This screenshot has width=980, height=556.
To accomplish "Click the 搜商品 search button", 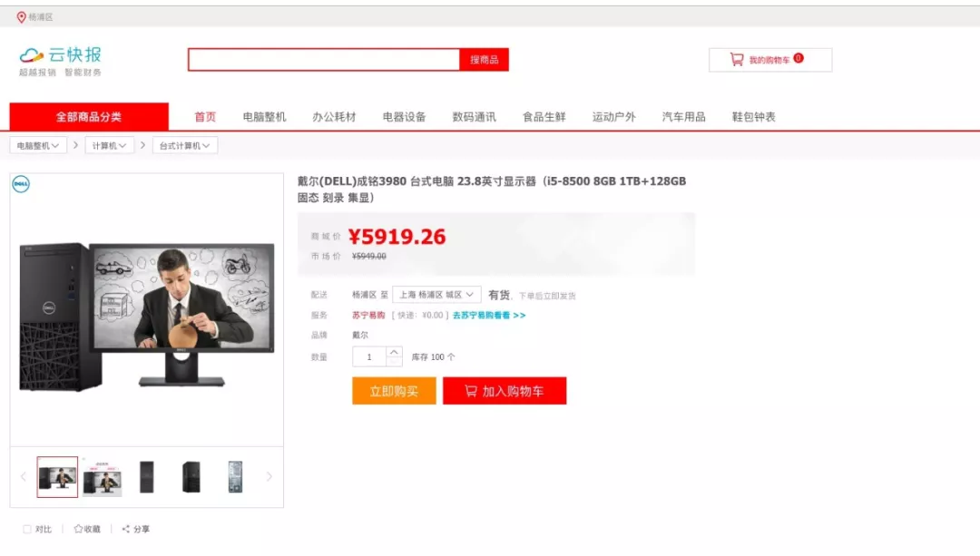I will click(x=485, y=60).
